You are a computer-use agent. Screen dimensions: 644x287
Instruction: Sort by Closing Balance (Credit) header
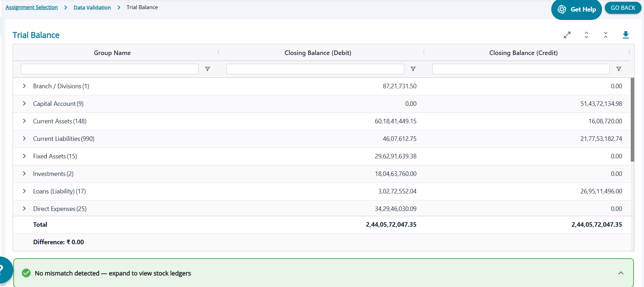click(524, 53)
